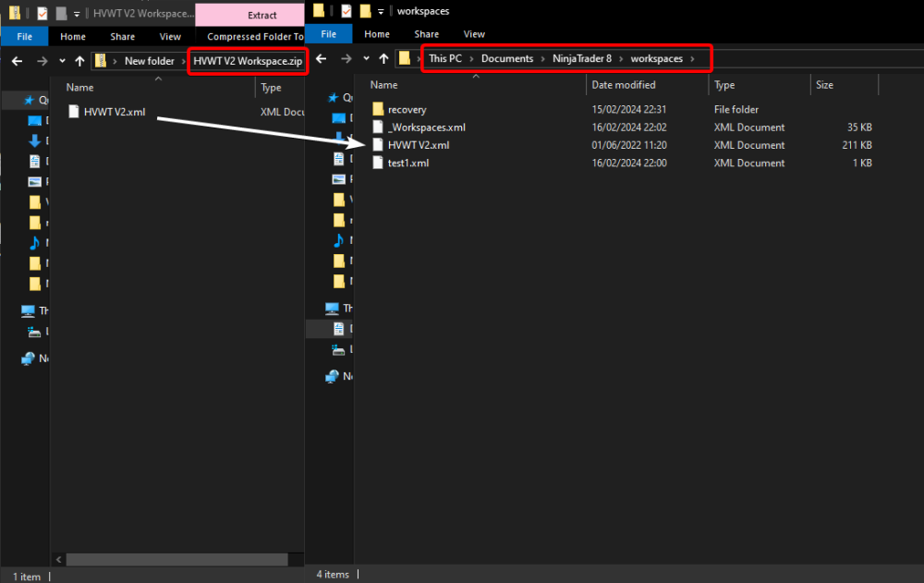Screen dimensions: 924x583
Task: Click the _Workspaces.xml file icon
Action: [377, 128]
